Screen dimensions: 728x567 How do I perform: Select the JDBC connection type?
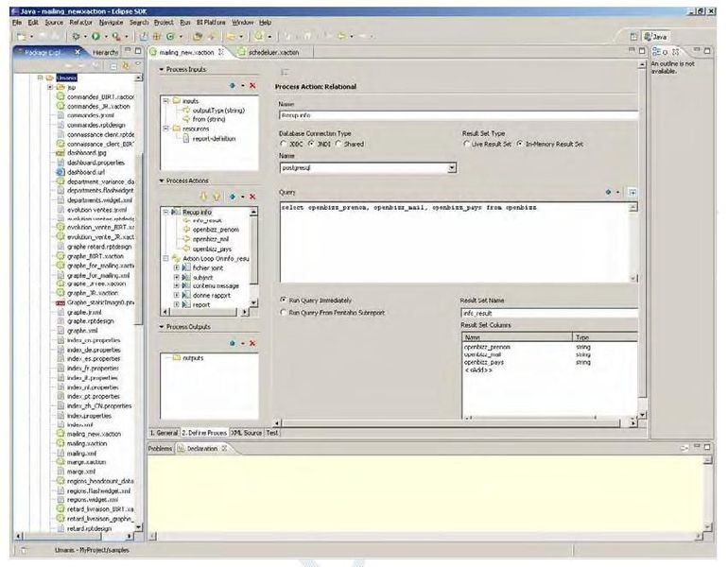[284, 144]
